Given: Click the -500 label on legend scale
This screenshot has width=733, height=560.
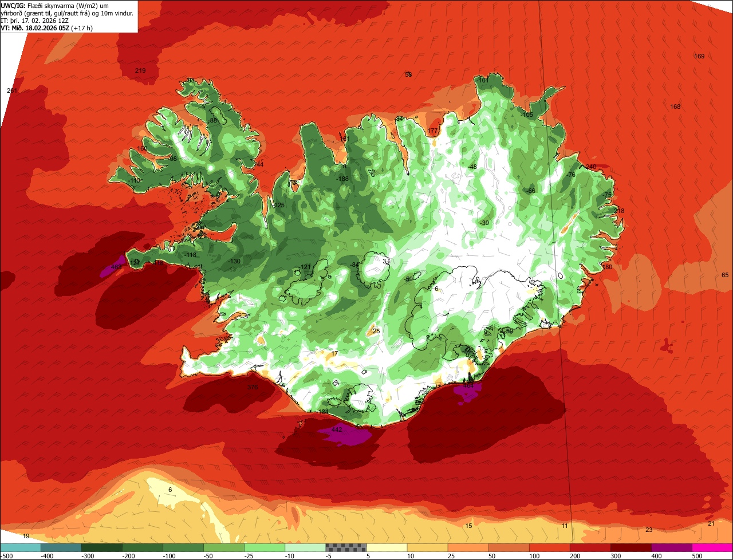Looking at the screenshot, I should pos(6,556).
